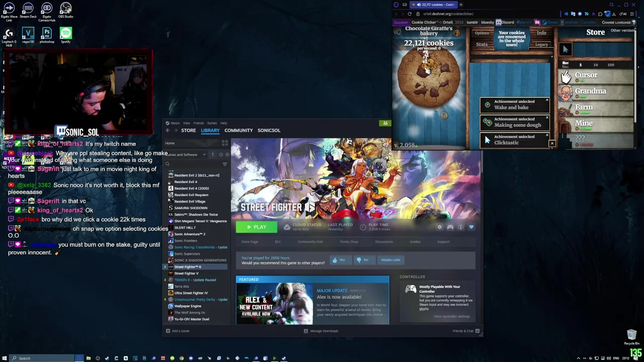Viewport: 644px width, 362px height.
Task: Open the Community Hub link
Action: click(x=310, y=242)
